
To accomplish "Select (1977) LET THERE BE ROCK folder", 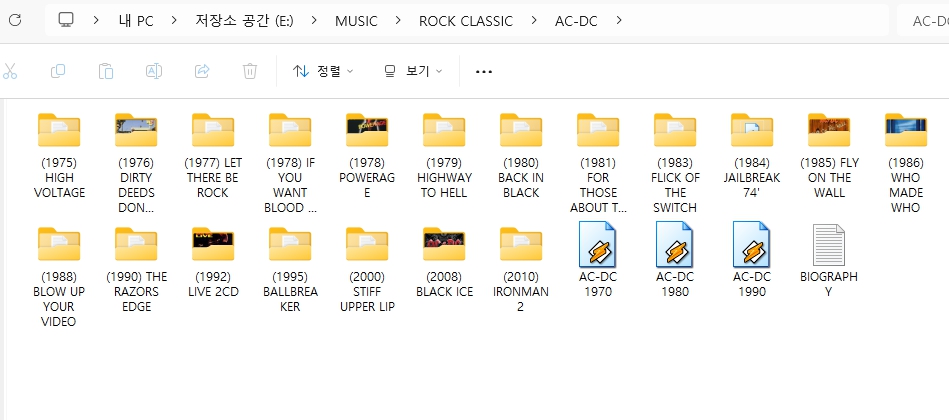I will click(x=213, y=130).
